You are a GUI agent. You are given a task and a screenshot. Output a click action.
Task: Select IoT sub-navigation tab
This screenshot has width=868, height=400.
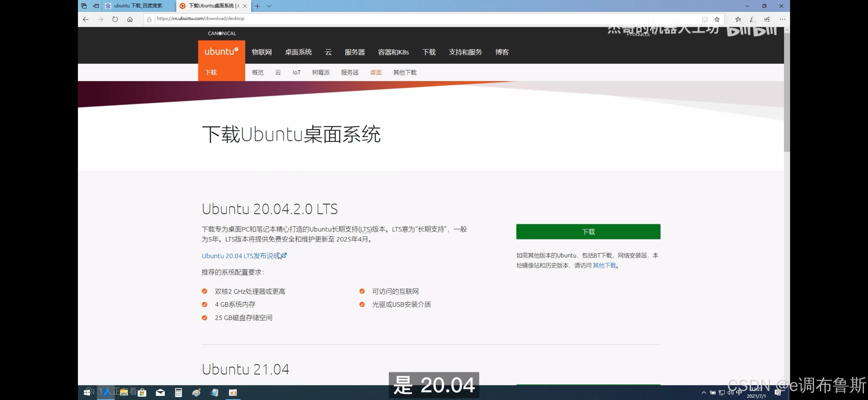pos(296,72)
